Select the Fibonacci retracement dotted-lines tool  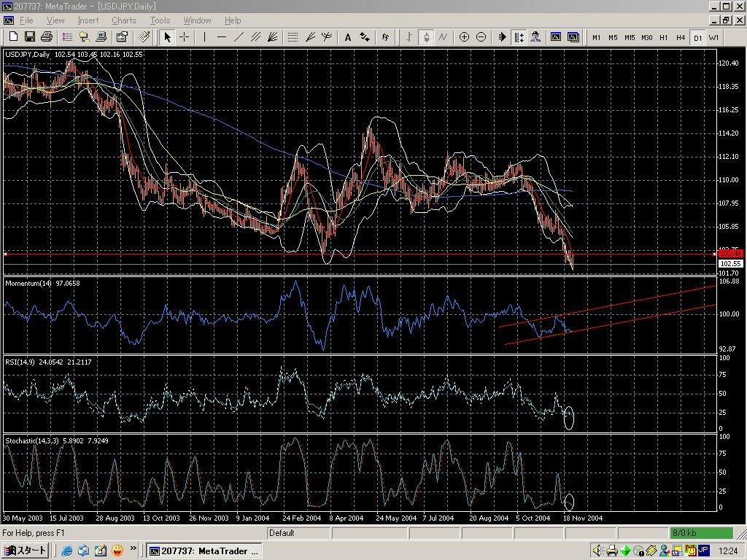(293, 37)
